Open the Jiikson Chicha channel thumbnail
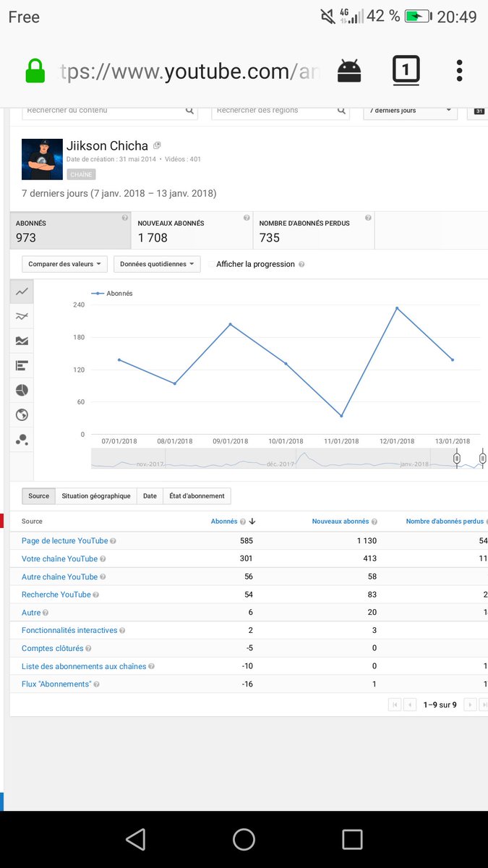488x868 pixels. pos(42,159)
